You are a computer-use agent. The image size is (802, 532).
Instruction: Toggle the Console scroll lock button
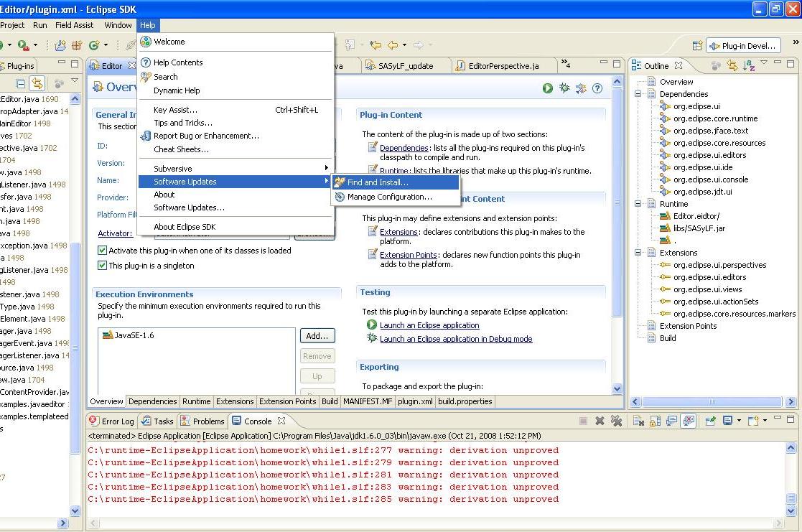655,421
